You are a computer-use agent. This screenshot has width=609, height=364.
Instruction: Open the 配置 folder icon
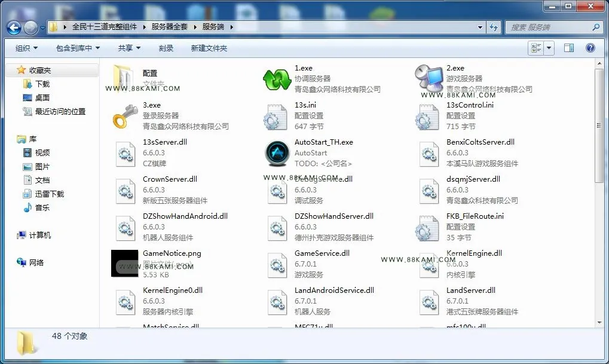(x=124, y=77)
